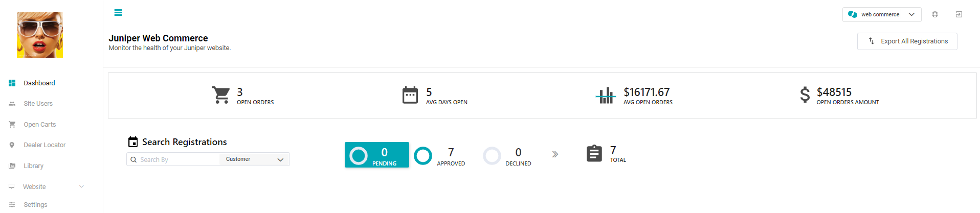The height and width of the screenshot is (213, 980).
Task: Click the dollar sign Open Orders Amount icon
Action: click(x=805, y=95)
